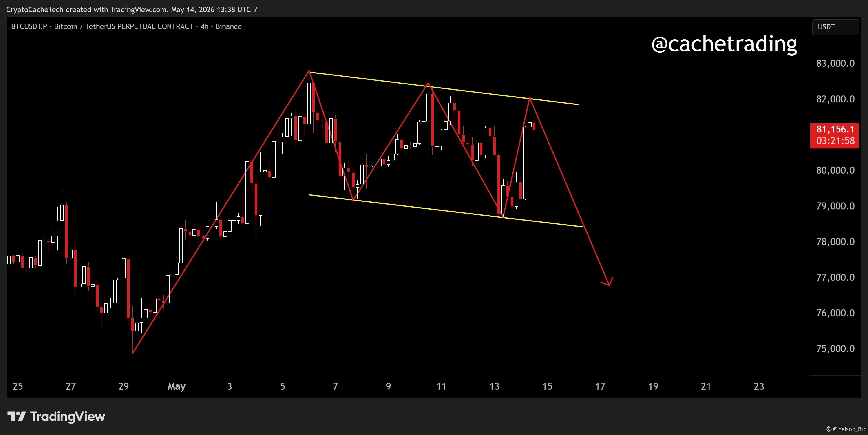
Task: Click the 76,000.0 price axis label
Action: pos(835,313)
